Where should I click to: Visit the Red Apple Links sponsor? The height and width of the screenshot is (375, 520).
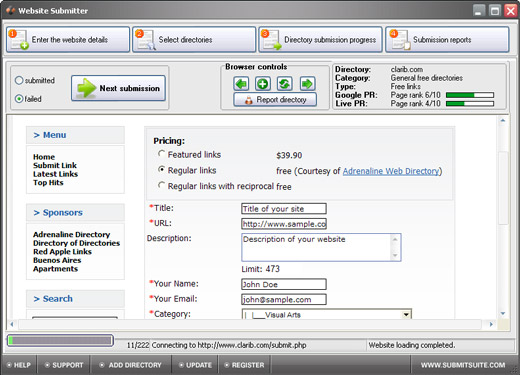62,252
